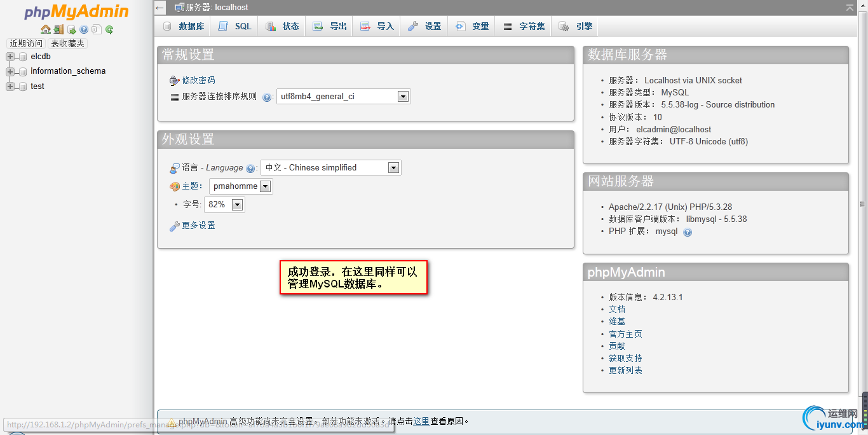Screen dimensions: 868x435
Task: Switch to the 导入 tab
Action: tap(377, 26)
